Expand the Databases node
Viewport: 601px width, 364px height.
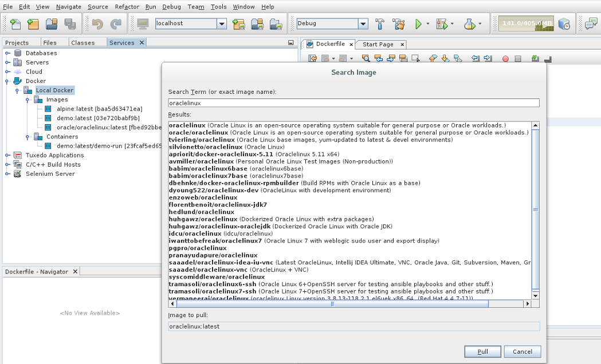7,53
